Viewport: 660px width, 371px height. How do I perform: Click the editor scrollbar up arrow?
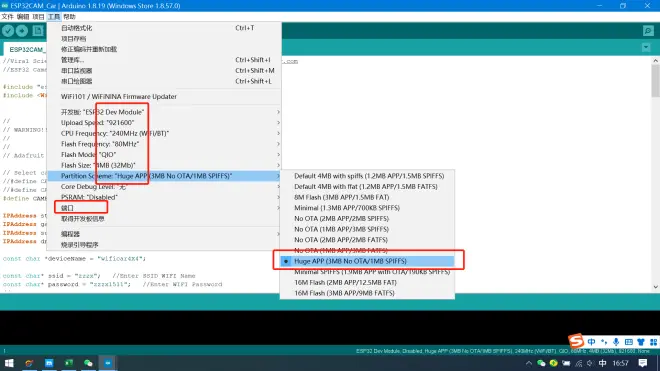coord(655,61)
